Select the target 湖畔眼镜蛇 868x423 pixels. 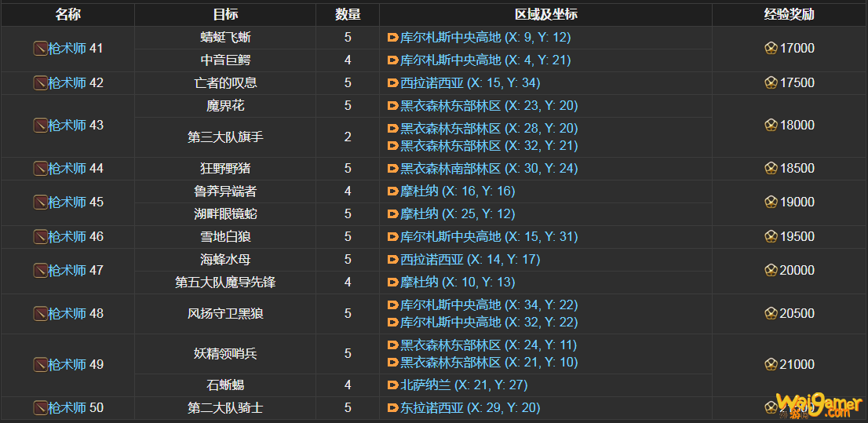[225, 213]
